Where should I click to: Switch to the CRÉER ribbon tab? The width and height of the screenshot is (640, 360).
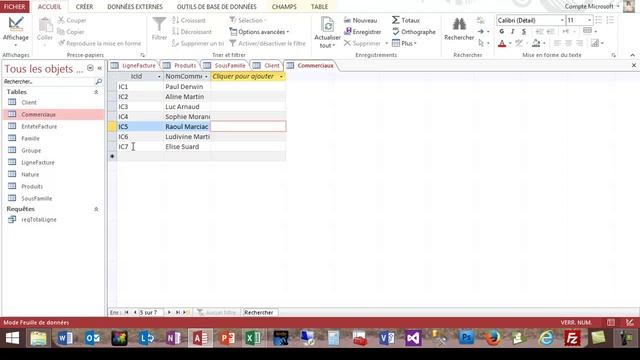[x=84, y=7]
